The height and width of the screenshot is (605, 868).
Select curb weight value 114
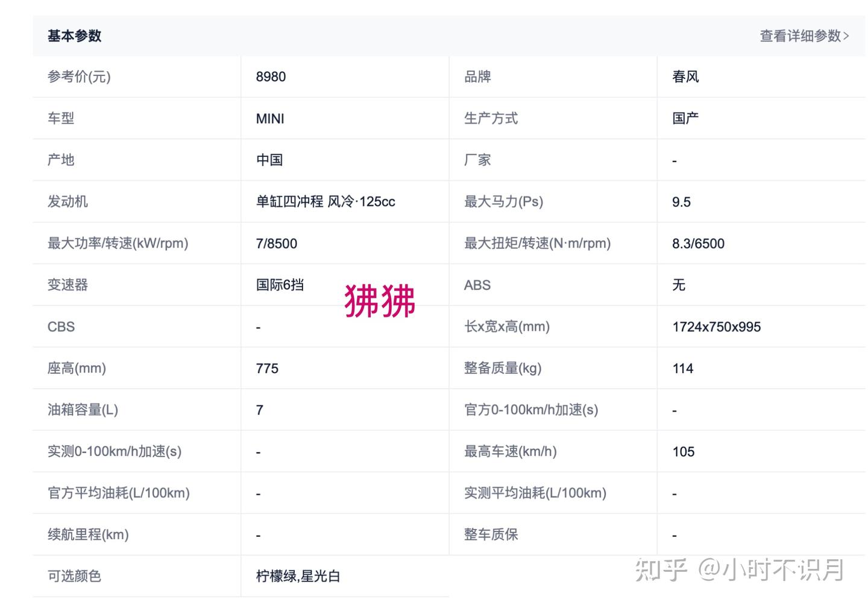(x=683, y=368)
